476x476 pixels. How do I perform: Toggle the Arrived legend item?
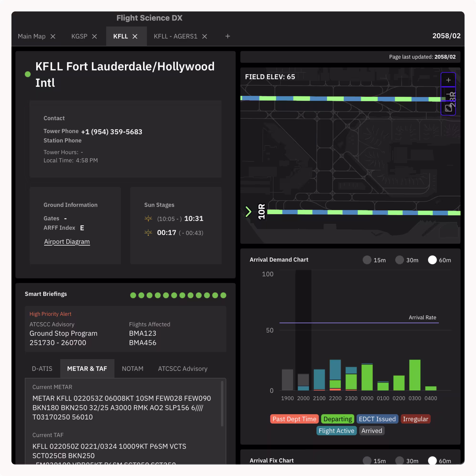tap(372, 431)
